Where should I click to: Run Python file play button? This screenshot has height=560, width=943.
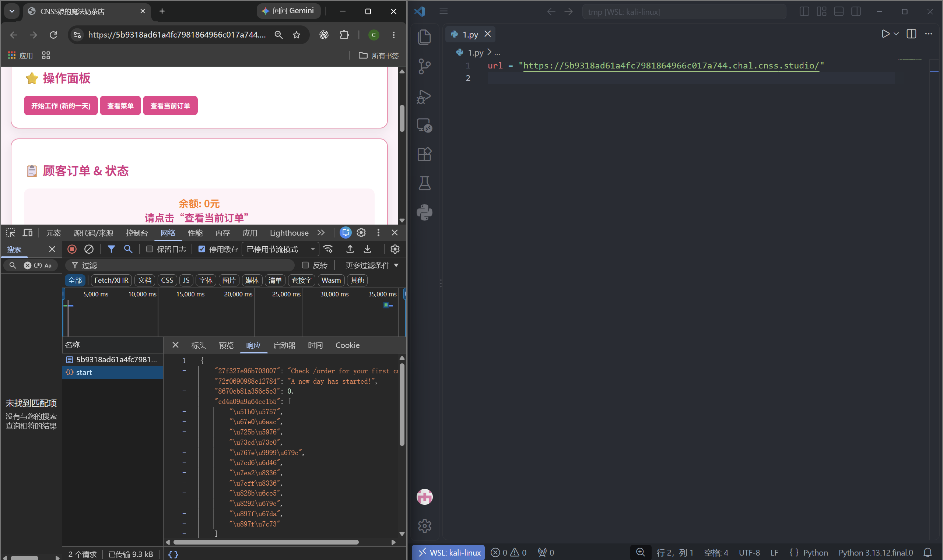(x=885, y=34)
